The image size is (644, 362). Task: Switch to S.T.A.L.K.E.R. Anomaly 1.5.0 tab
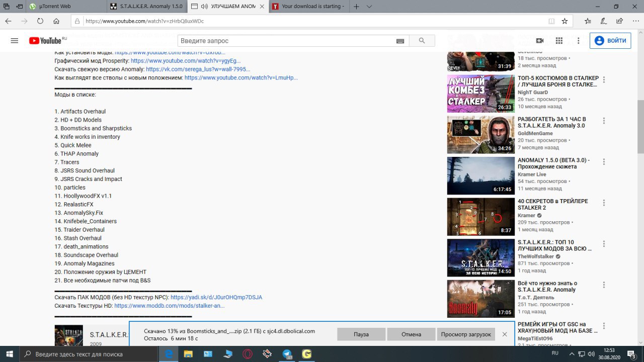tap(147, 7)
